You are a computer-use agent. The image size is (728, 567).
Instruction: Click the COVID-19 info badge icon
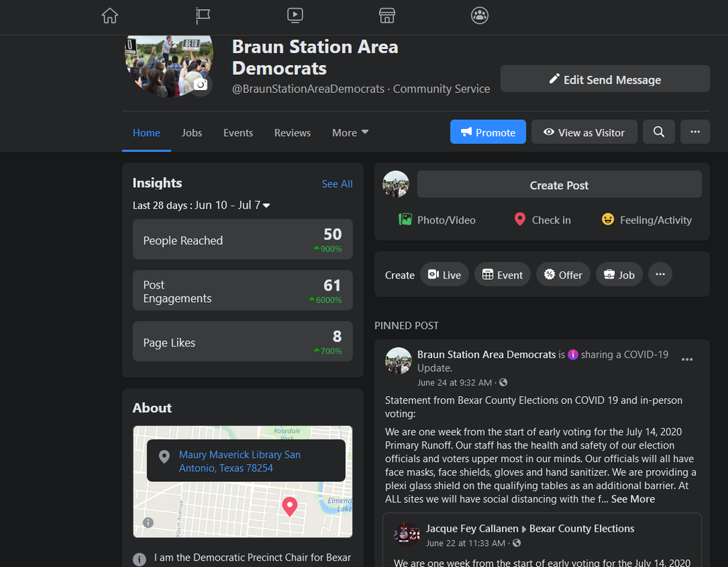[x=573, y=354]
